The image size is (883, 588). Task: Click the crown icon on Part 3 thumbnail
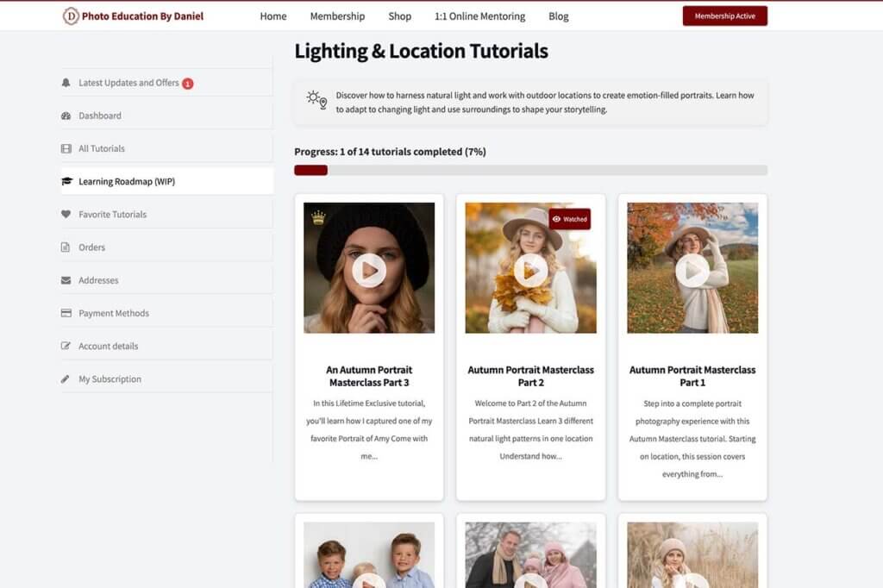(318, 217)
